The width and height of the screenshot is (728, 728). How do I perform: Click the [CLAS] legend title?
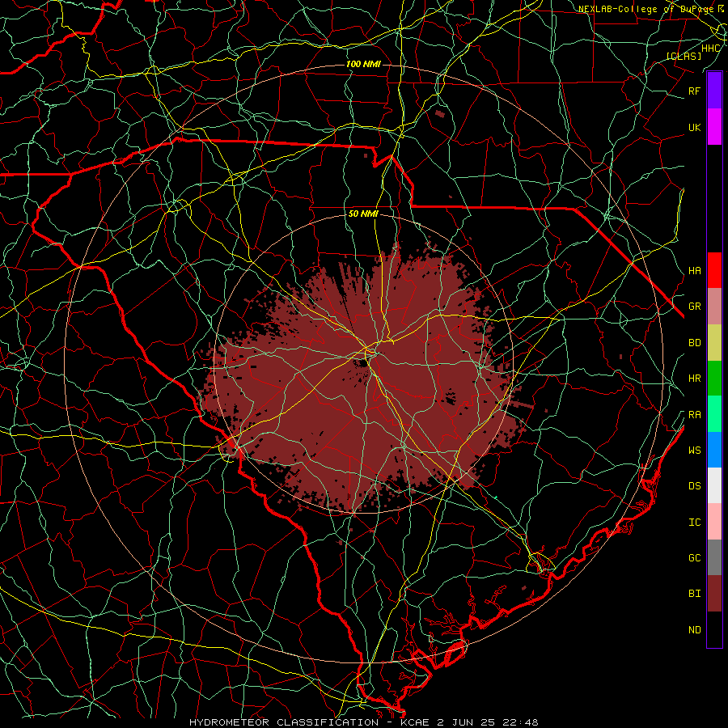(684, 56)
